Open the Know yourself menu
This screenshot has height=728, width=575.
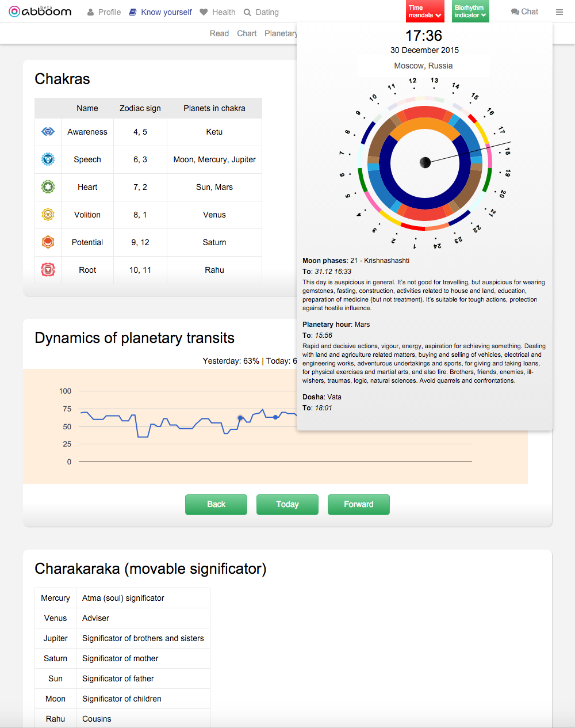pos(160,12)
